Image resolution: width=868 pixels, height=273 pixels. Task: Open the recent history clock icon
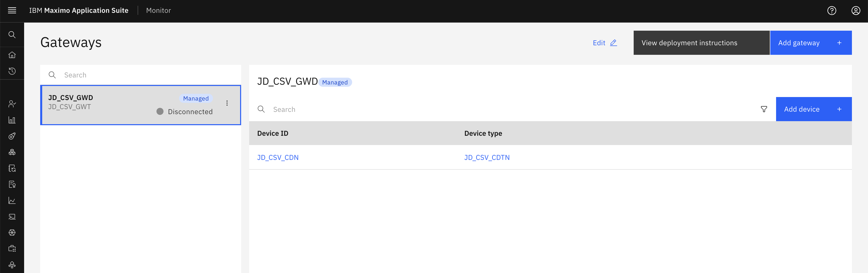click(12, 71)
